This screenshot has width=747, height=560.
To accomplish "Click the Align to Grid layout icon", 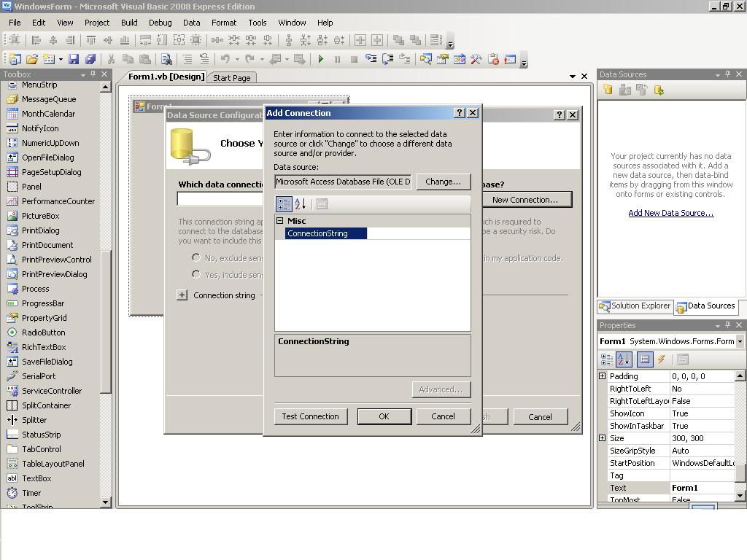I will pyautogui.click(x=15, y=40).
